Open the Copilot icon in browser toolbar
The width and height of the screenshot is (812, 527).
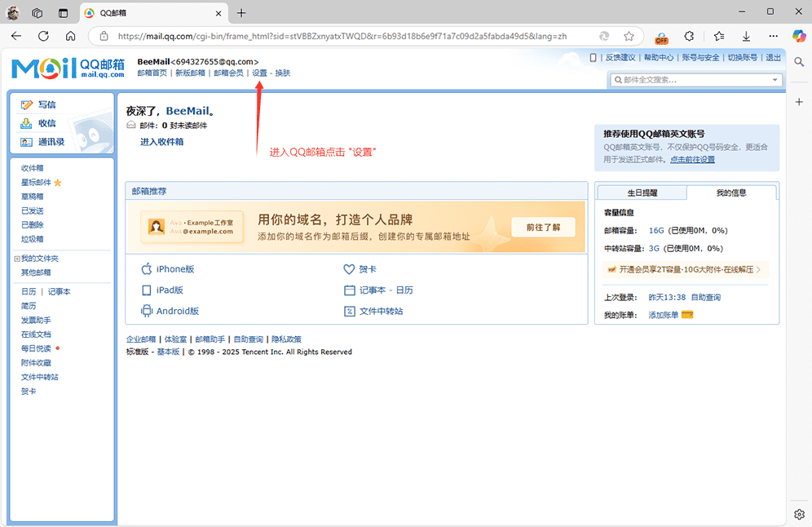[799, 36]
